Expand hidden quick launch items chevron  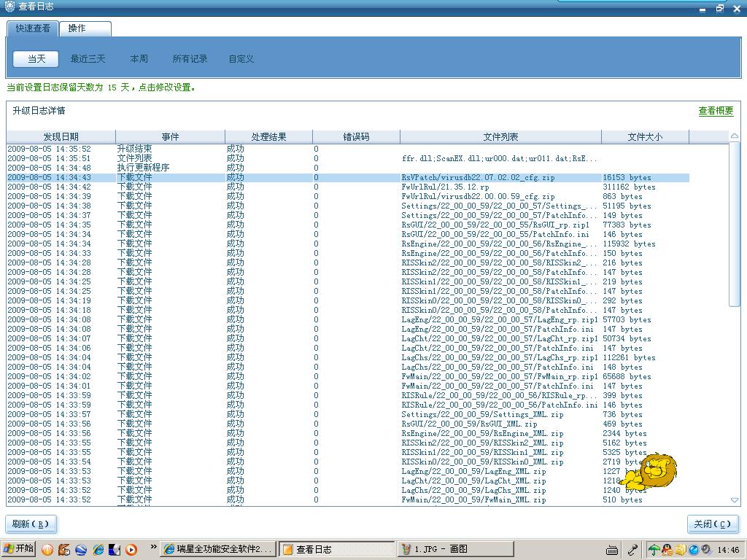(x=153, y=547)
